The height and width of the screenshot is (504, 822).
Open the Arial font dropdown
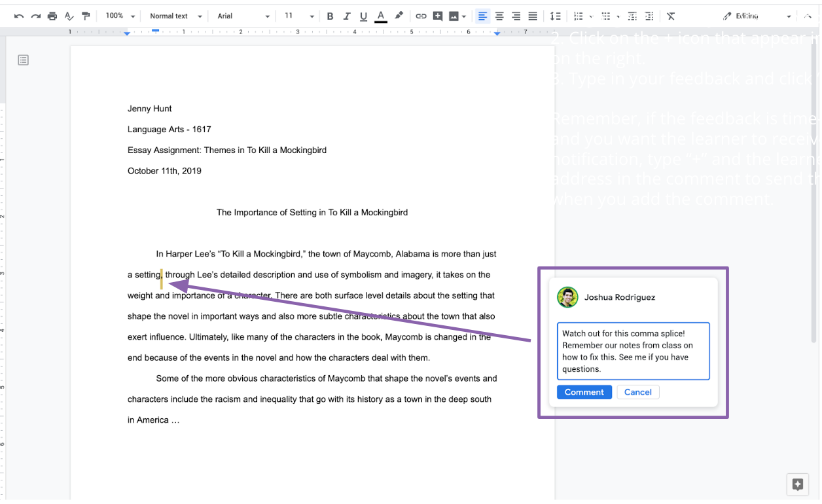tap(243, 16)
